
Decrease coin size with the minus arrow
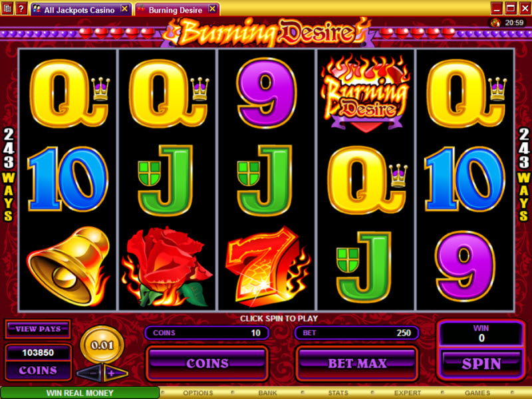pyautogui.click(x=89, y=373)
